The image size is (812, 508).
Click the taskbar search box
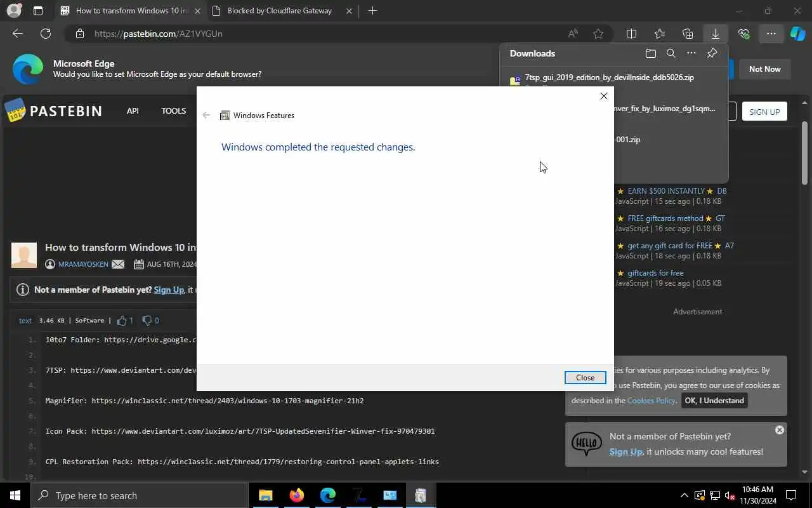pos(140,495)
